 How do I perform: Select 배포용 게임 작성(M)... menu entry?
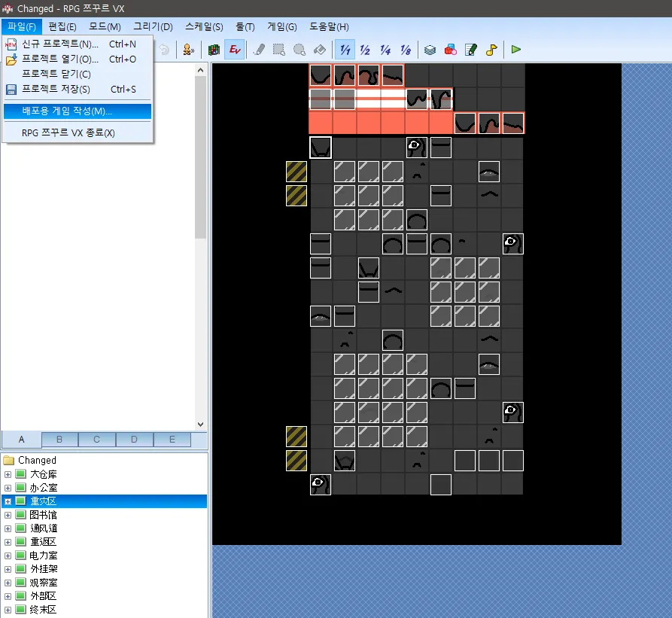click(78, 111)
